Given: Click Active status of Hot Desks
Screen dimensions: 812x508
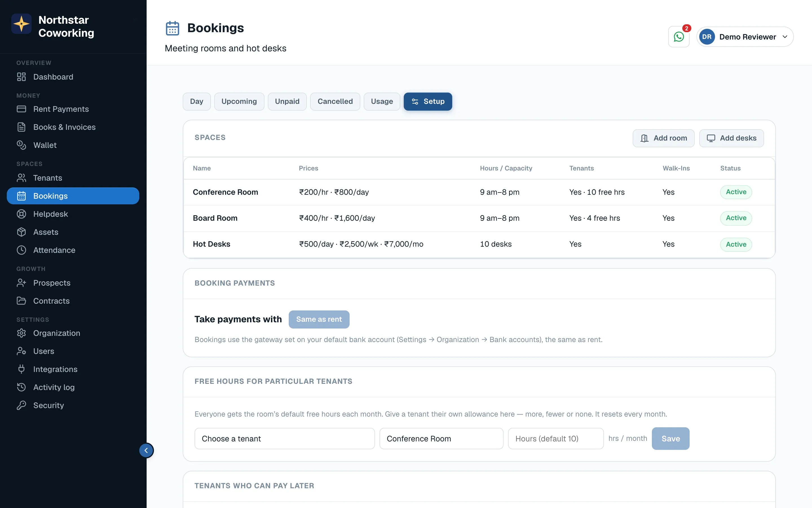Looking at the screenshot, I should coord(736,245).
